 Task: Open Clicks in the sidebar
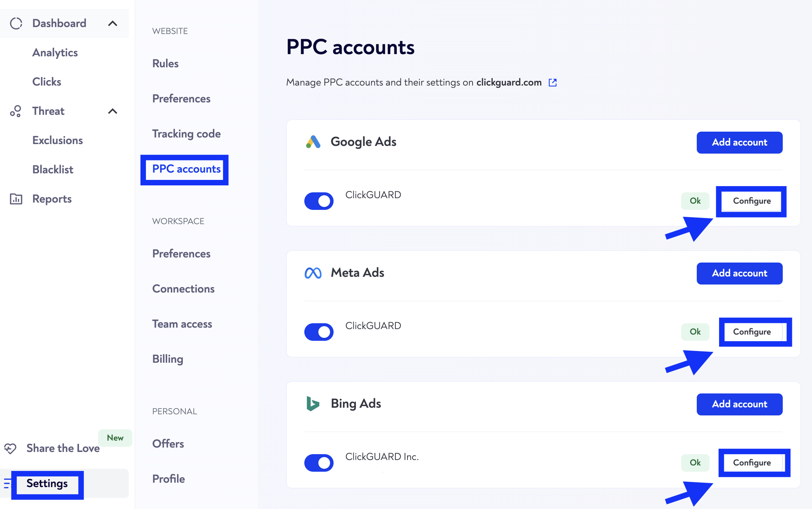point(47,82)
